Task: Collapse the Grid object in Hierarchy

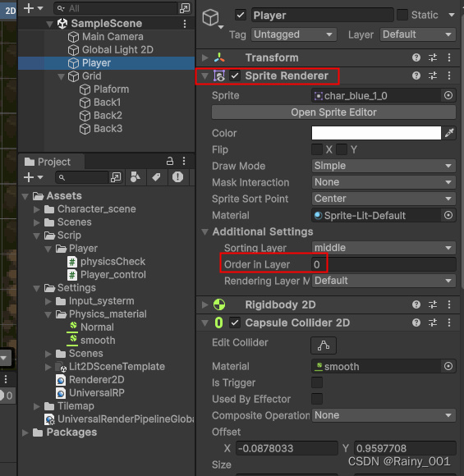Action: (x=61, y=76)
